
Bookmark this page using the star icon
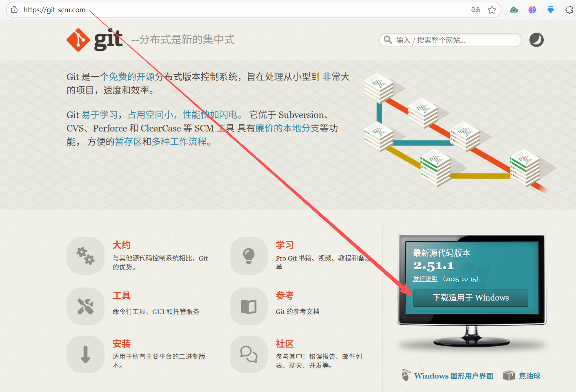[492, 9]
